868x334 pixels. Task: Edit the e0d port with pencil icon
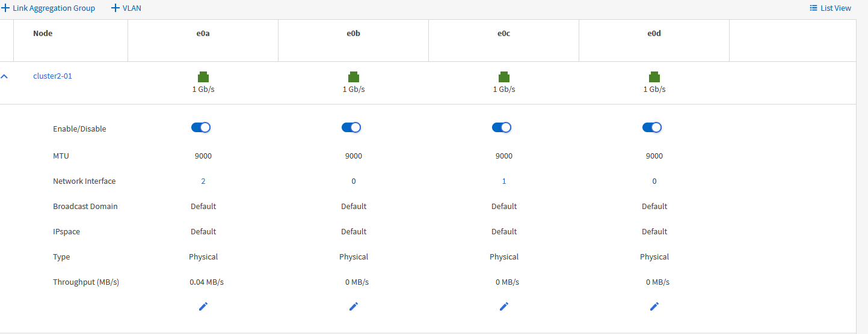tap(654, 306)
